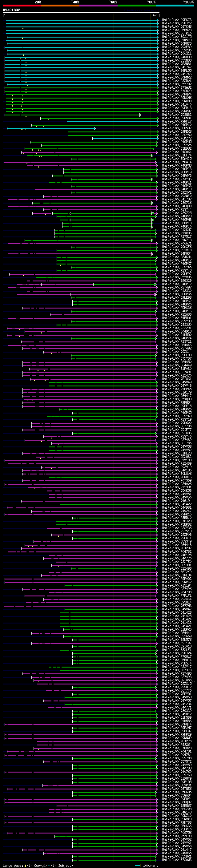Image resolution: width=197 pixels, height=868 pixels.
Task: Select label UniRef100_B7SB29
Action: [x=177, y=91]
